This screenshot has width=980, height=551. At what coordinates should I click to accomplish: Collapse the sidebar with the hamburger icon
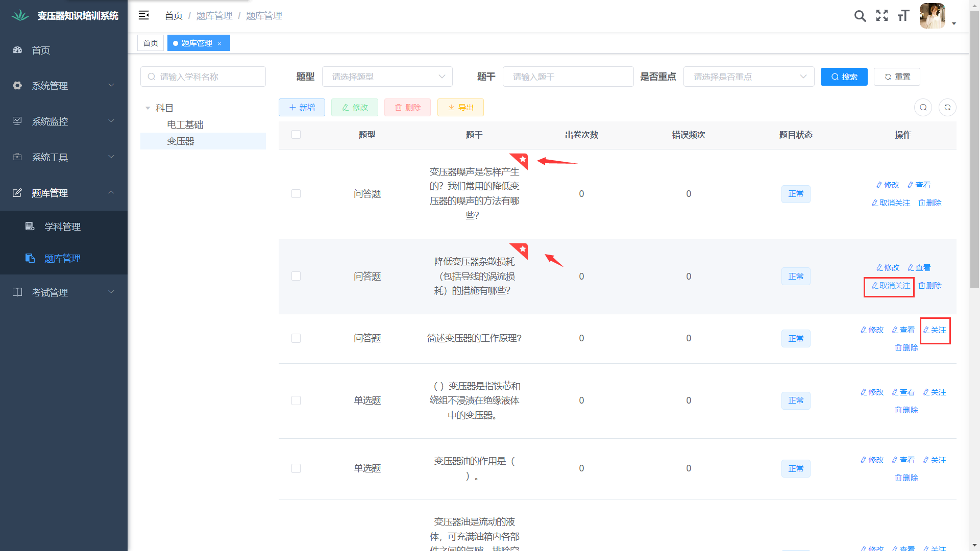tap(144, 15)
